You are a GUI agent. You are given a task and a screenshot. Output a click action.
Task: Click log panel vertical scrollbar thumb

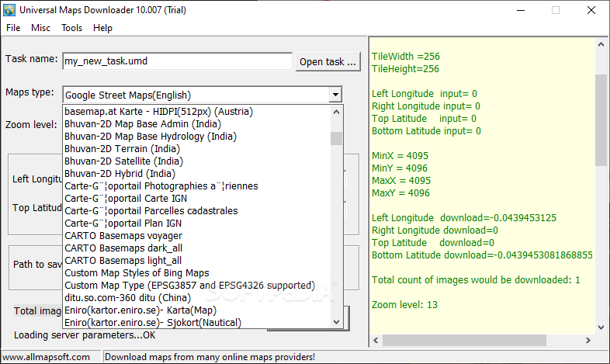pyautogui.click(x=601, y=120)
